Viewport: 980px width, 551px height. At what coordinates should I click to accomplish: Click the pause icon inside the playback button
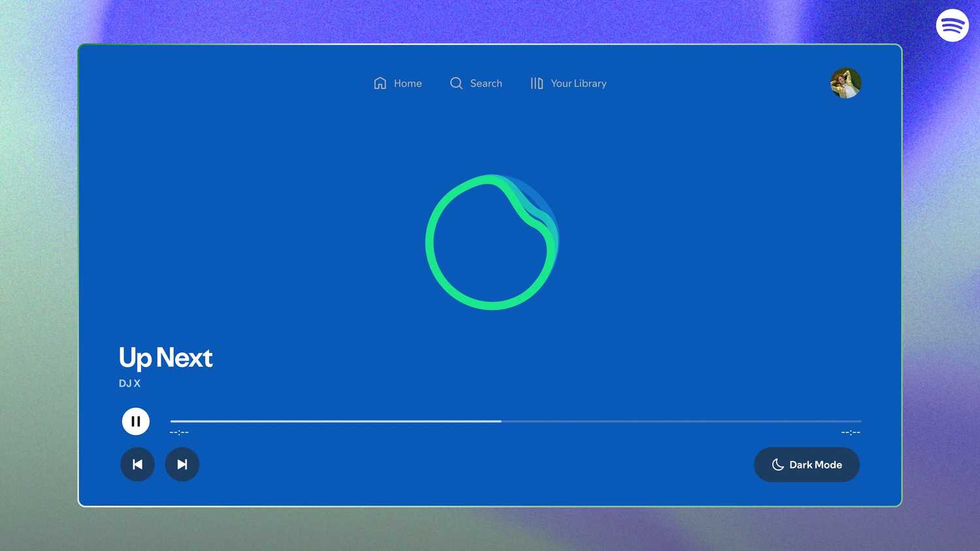[x=135, y=421]
